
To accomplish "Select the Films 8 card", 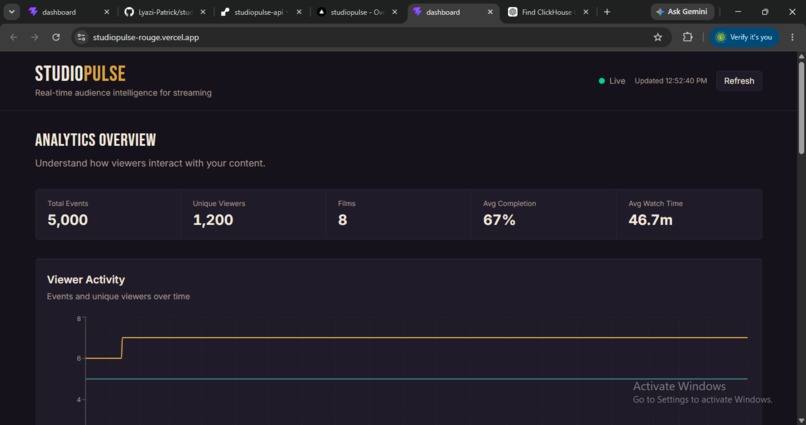I will tap(398, 214).
